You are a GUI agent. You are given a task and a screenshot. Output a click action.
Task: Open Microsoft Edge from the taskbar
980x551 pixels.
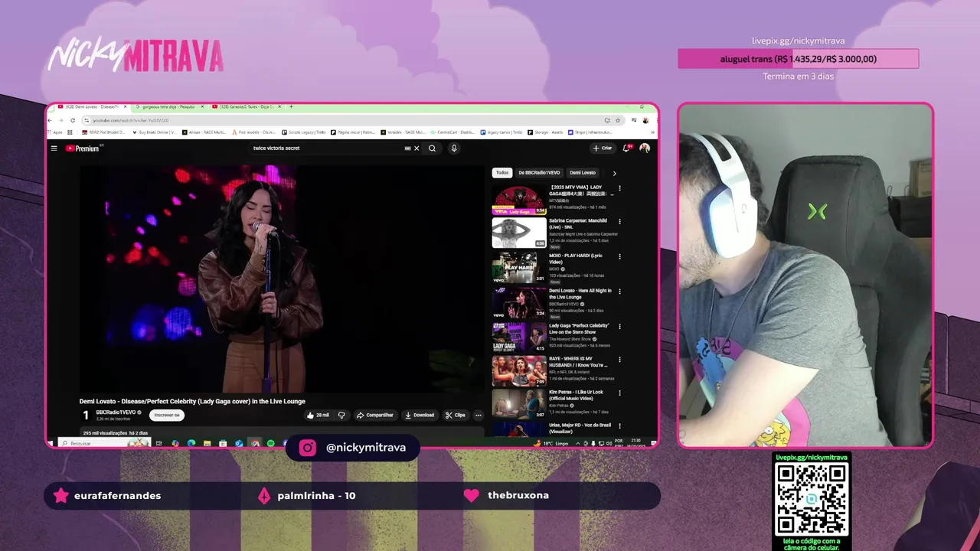pos(191,443)
